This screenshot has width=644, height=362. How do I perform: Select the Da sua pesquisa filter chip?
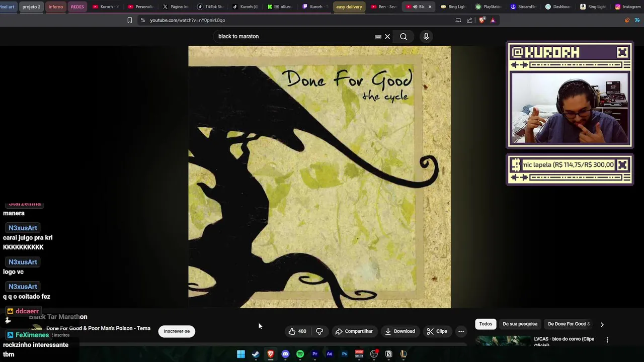(520, 324)
